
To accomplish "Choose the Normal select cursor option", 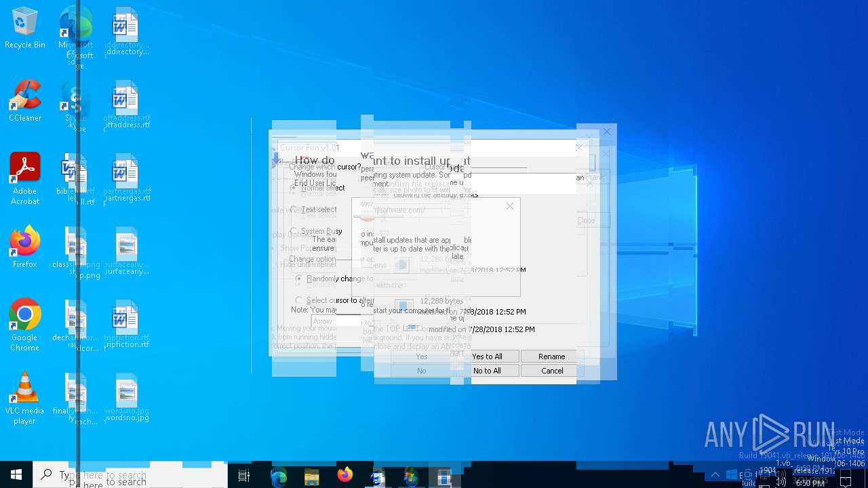I will point(318,188).
